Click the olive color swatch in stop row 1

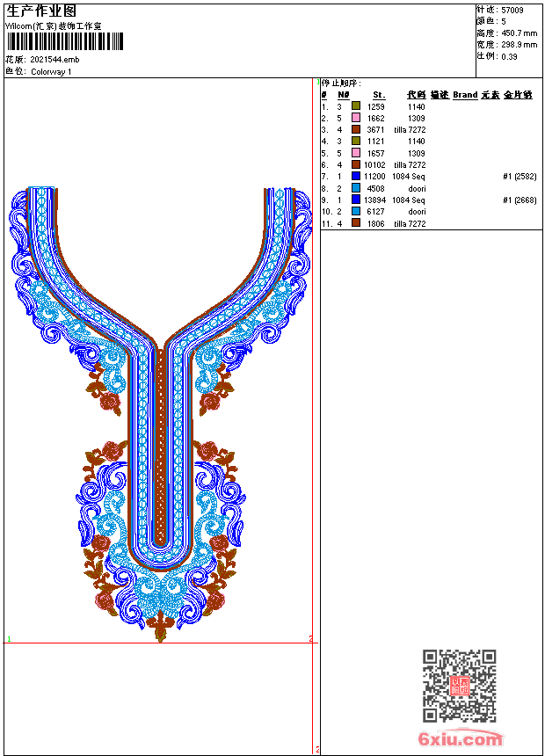point(356,105)
